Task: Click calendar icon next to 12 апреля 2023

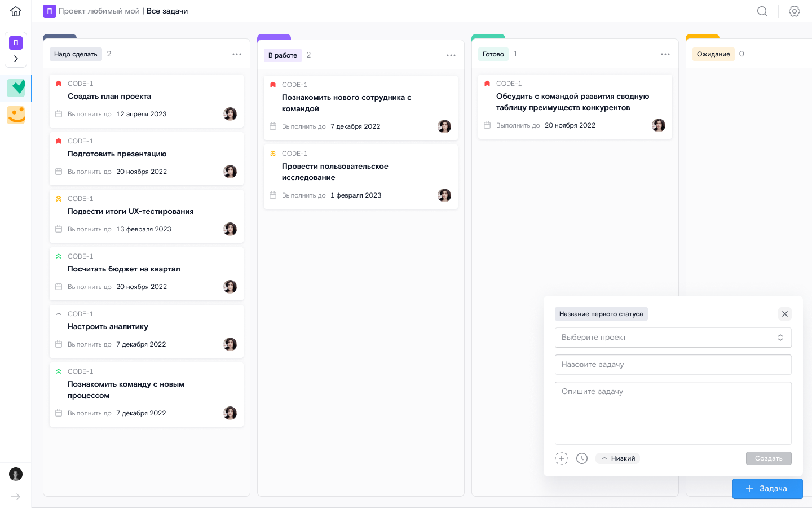Action: point(59,114)
